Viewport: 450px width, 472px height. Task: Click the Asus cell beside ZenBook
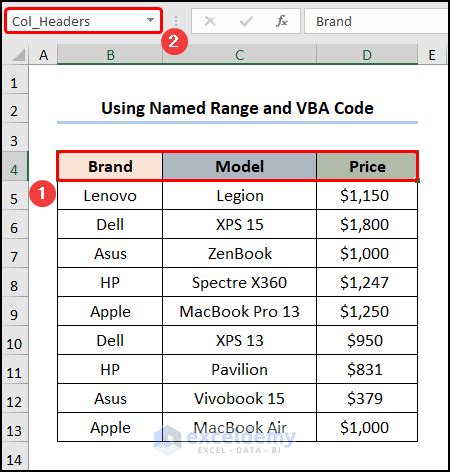coord(110,253)
